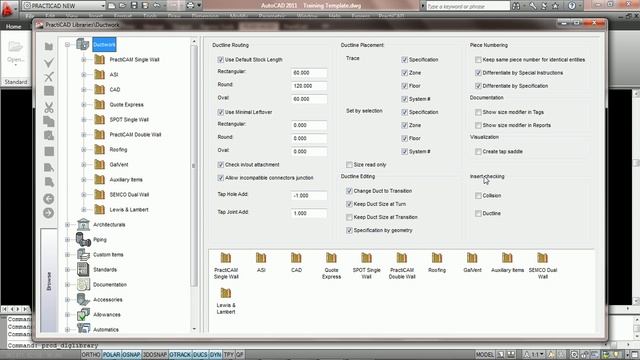Click the AutoCAD print icon in top toolbar
The height and width of the screenshot is (360, 640).
190,6
